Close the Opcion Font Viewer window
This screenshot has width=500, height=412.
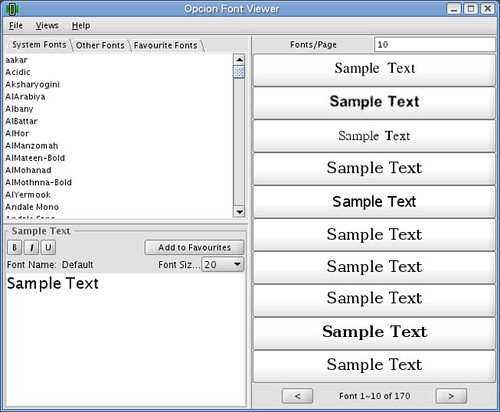(x=487, y=9)
